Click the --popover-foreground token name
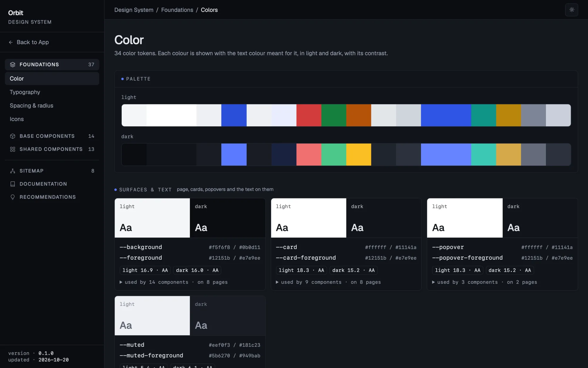588x368 pixels. point(467,258)
